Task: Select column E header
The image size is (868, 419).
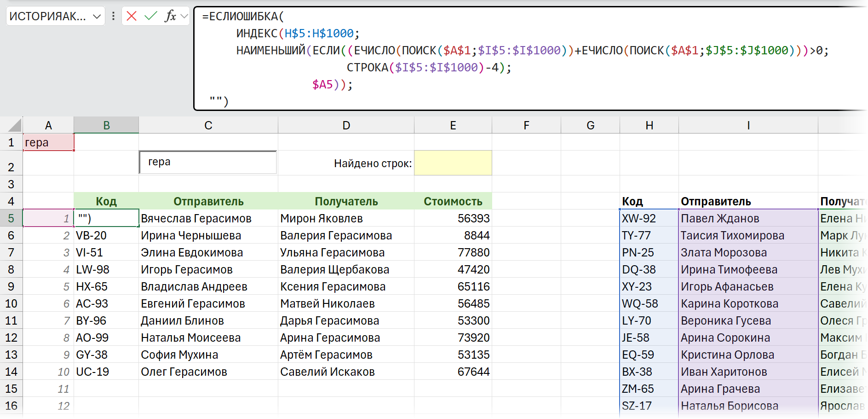Action: (x=453, y=125)
